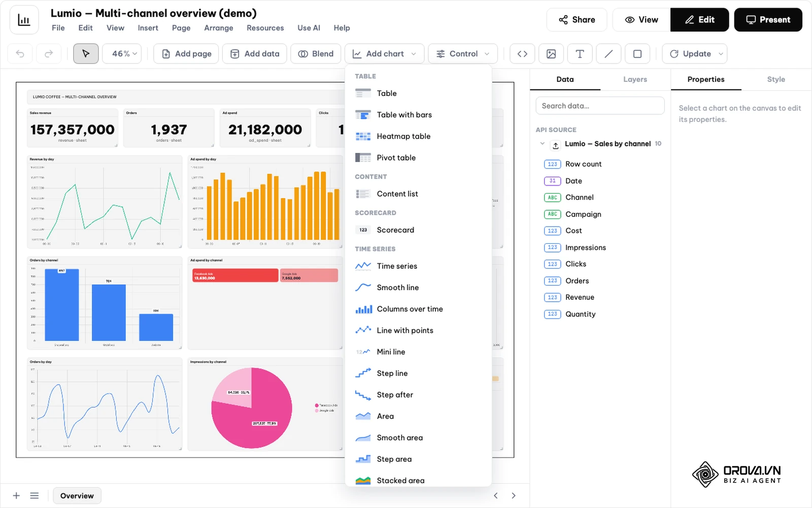The height and width of the screenshot is (508, 812).
Task: Select the Campaign data field
Action: [583, 214]
